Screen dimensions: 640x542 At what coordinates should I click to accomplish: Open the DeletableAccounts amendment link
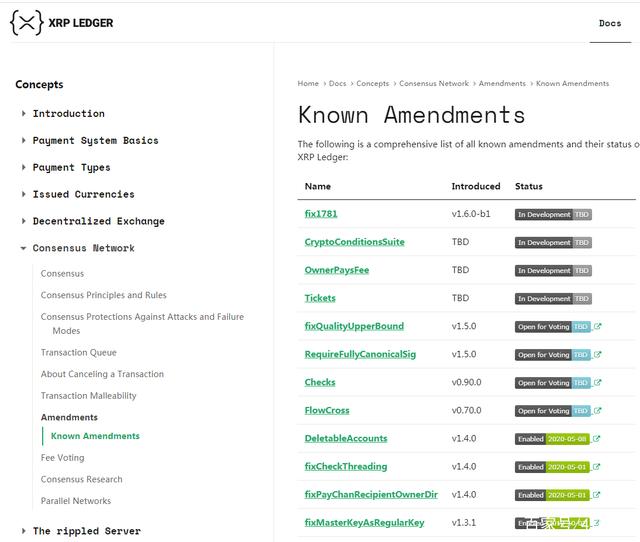346,439
